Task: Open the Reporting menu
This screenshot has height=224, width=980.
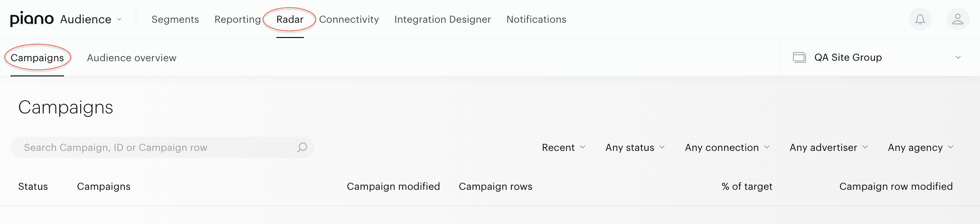Action: tap(237, 19)
